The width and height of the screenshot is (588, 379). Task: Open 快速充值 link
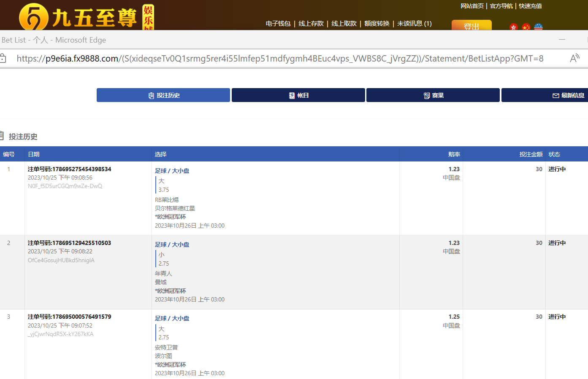(x=530, y=6)
